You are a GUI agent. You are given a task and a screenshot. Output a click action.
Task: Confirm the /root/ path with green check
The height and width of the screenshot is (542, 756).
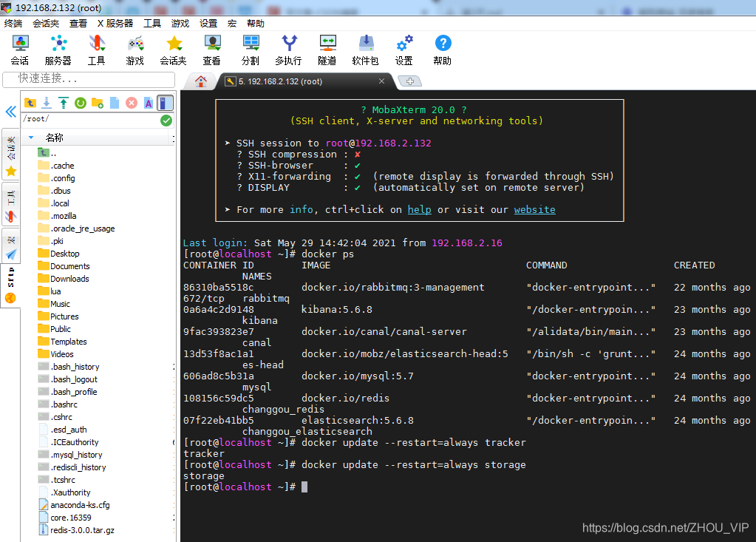coord(166,121)
